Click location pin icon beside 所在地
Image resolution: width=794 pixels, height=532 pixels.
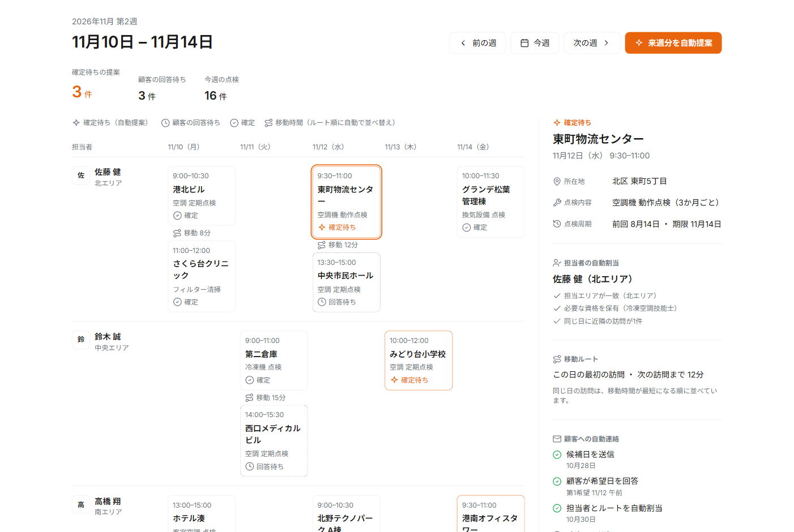(557, 182)
